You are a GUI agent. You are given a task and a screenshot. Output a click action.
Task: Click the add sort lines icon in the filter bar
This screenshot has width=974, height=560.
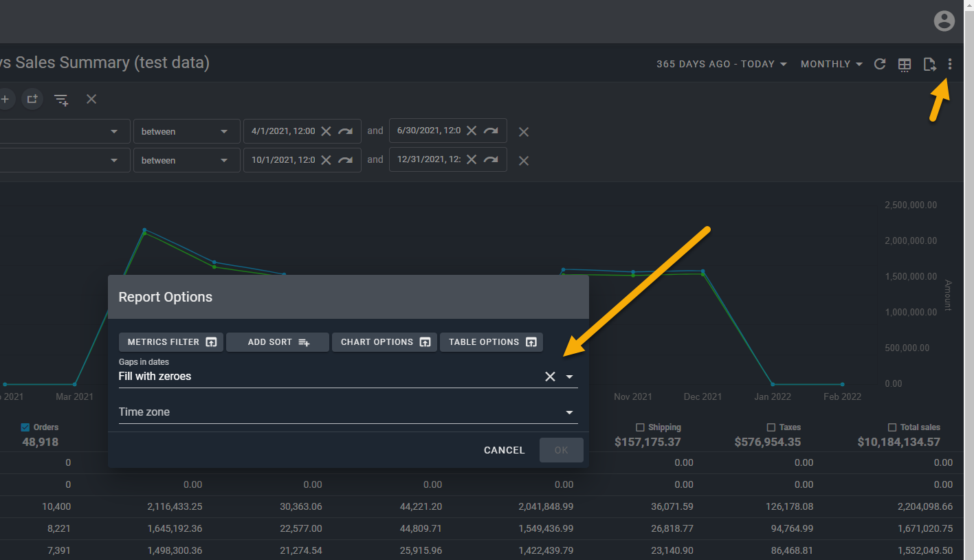tap(61, 100)
